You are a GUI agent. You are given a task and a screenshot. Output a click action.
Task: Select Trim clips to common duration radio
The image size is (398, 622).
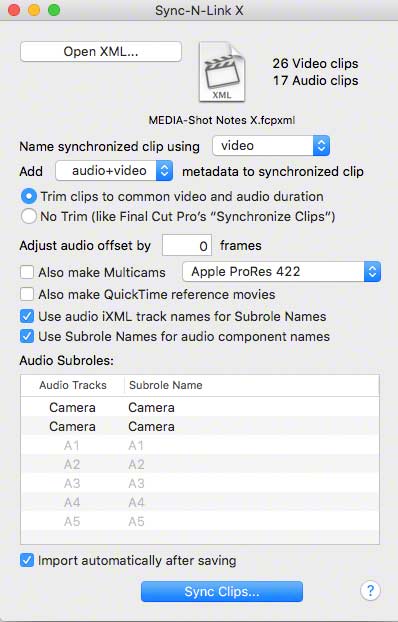tap(29, 196)
